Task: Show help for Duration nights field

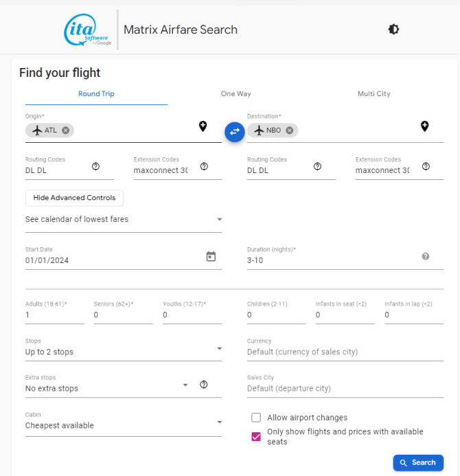Action: coord(426,256)
